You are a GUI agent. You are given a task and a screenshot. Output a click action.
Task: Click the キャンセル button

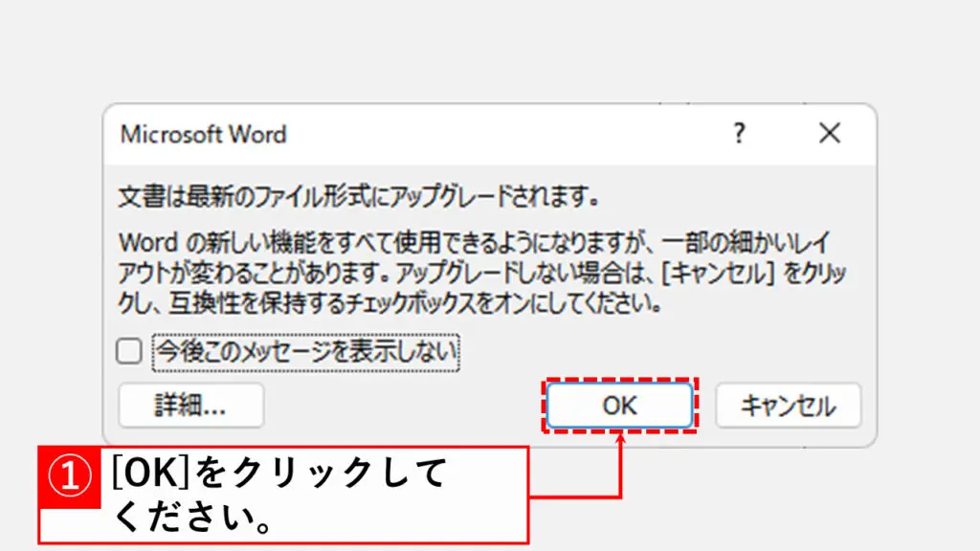click(788, 406)
